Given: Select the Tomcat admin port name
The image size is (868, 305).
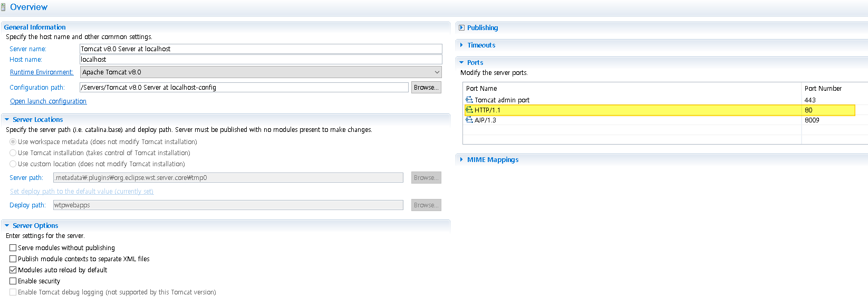Looking at the screenshot, I should 501,100.
